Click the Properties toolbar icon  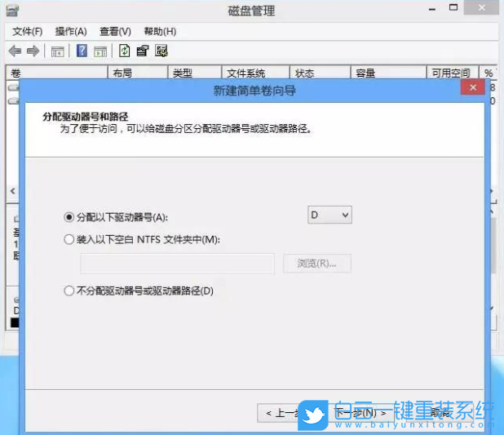(143, 51)
